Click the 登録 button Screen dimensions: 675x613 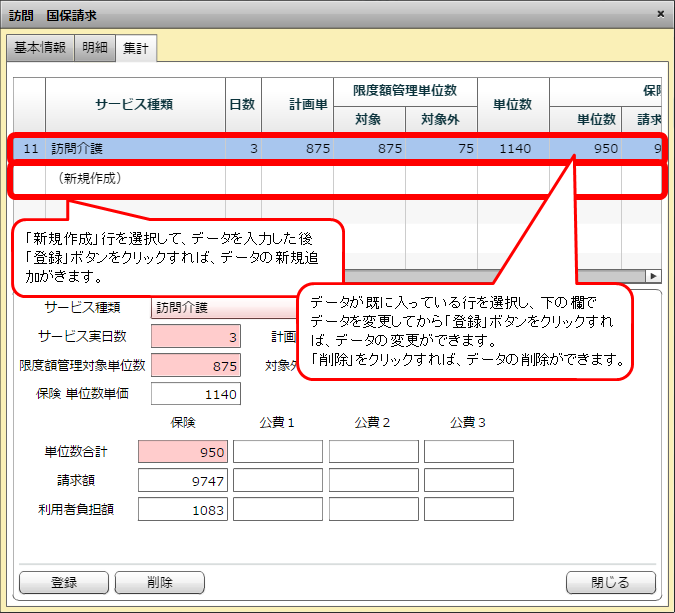point(63,582)
